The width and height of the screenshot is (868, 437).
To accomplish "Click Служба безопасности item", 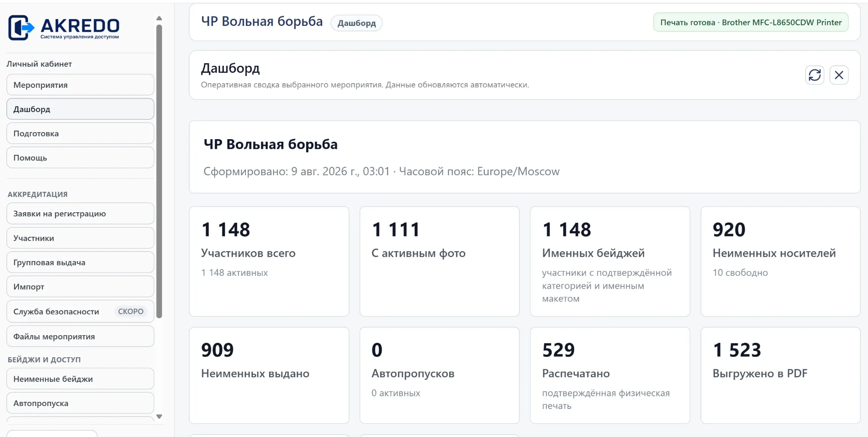I will (80, 311).
